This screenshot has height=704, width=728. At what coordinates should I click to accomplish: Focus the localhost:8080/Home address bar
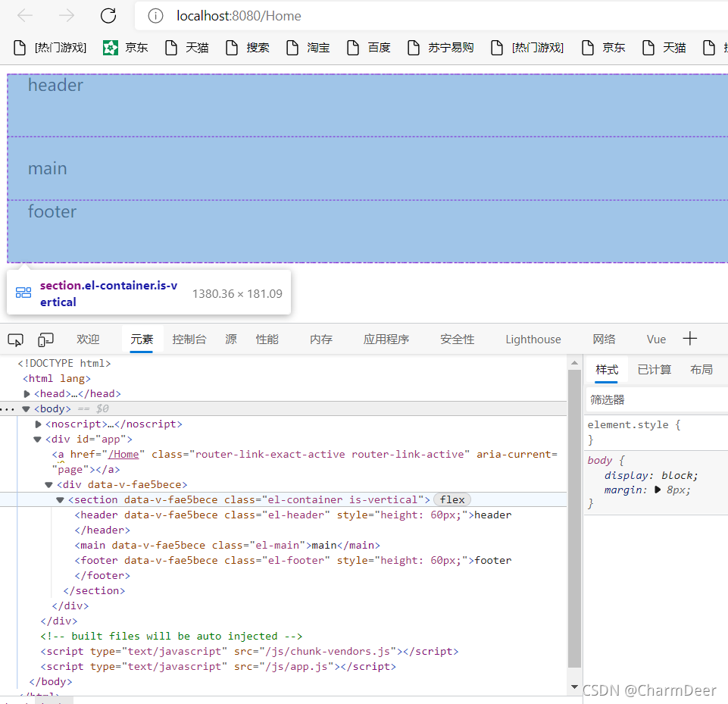point(431,16)
